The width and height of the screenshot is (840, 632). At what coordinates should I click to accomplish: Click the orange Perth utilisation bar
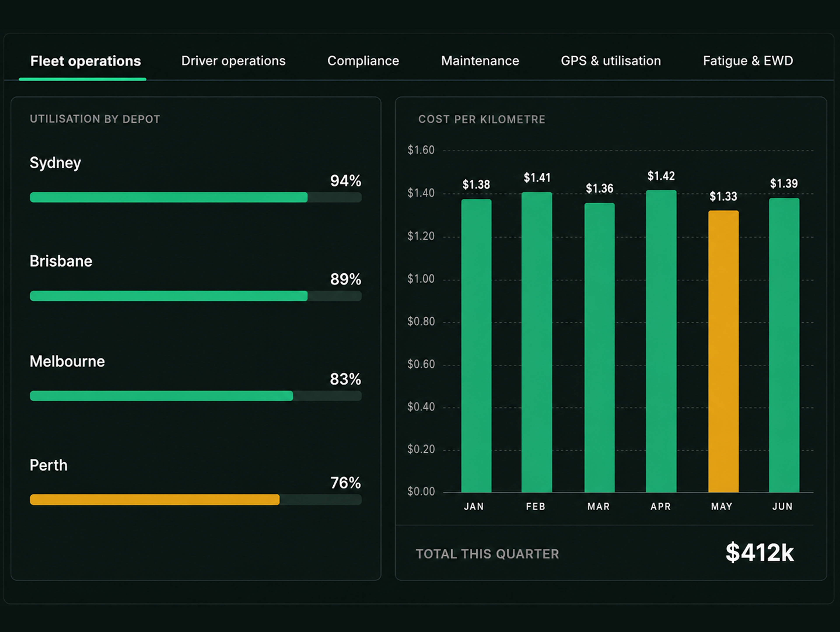tap(155, 499)
